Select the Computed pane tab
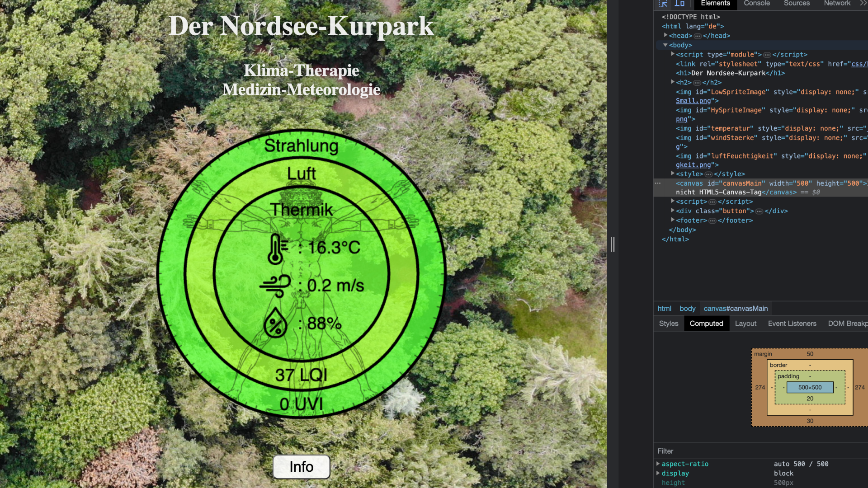868x488 pixels. pyautogui.click(x=706, y=324)
